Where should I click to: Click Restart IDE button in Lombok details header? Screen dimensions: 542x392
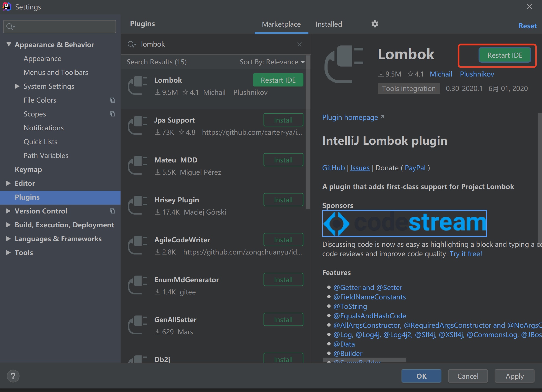point(505,55)
